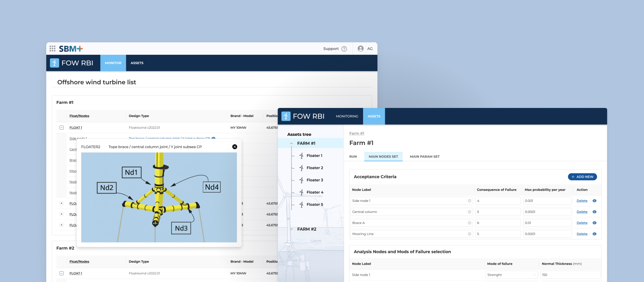Clear the Side node 1 label field
Viewport: 644px width, 282px height.
[x=469, y=201]
